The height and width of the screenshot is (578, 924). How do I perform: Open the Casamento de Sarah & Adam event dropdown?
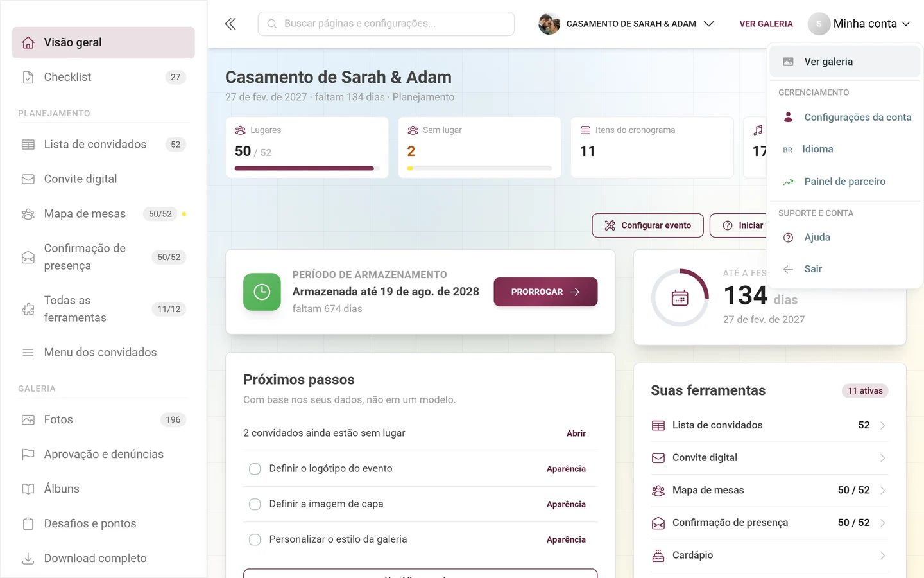[x=626, y=24]
